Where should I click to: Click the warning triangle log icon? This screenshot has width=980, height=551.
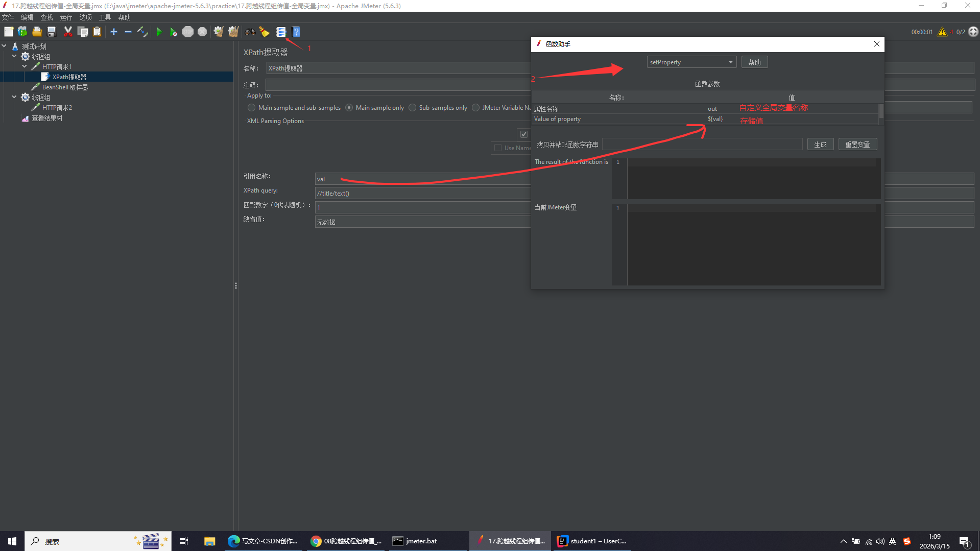click(x=942, y=32)
